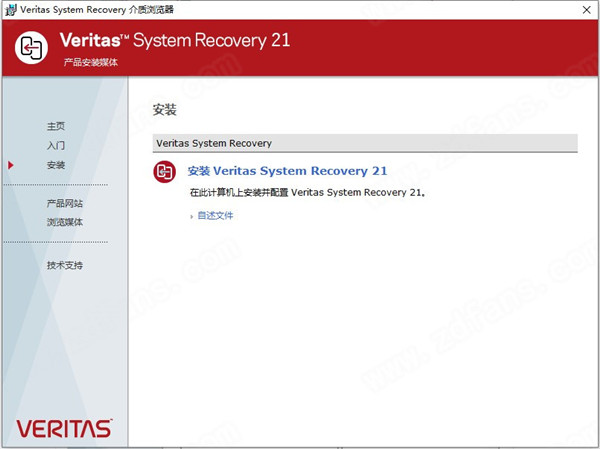Screen dimensions: 600x449
Task: Open the 入门 getting started page
Action: click(56, 145)
